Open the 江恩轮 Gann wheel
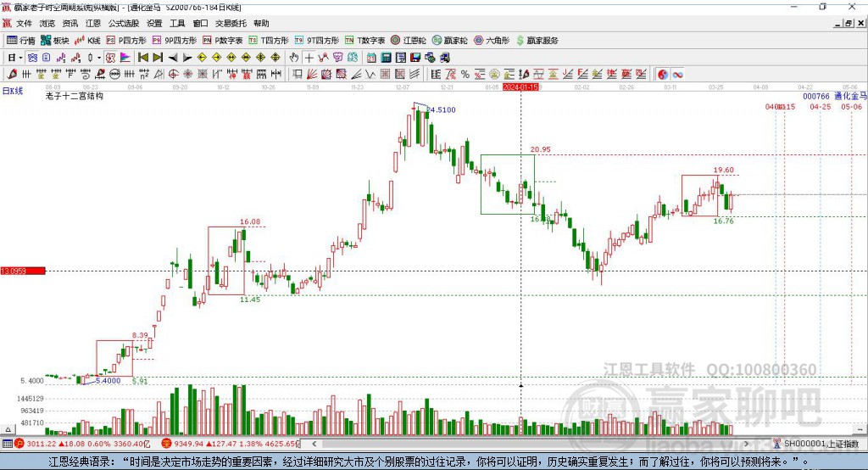The width and height of the screenshot is (868, 470). pos(409,41)
